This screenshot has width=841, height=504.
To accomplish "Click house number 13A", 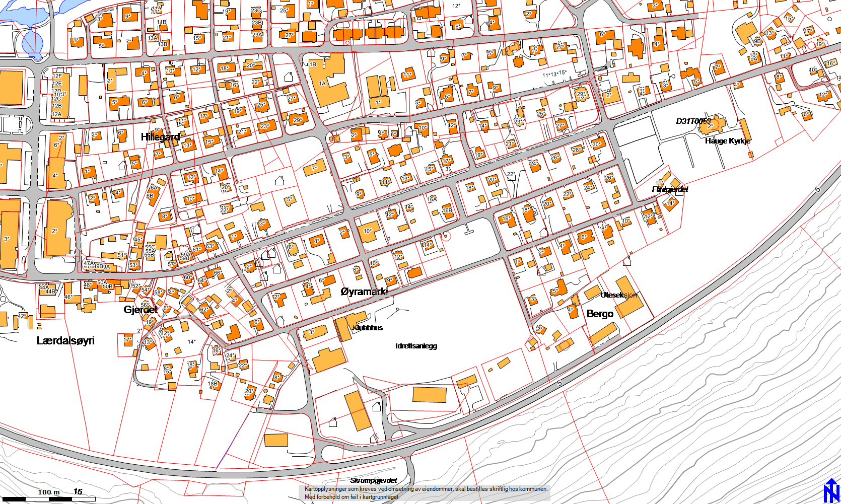I will point(153,38).
